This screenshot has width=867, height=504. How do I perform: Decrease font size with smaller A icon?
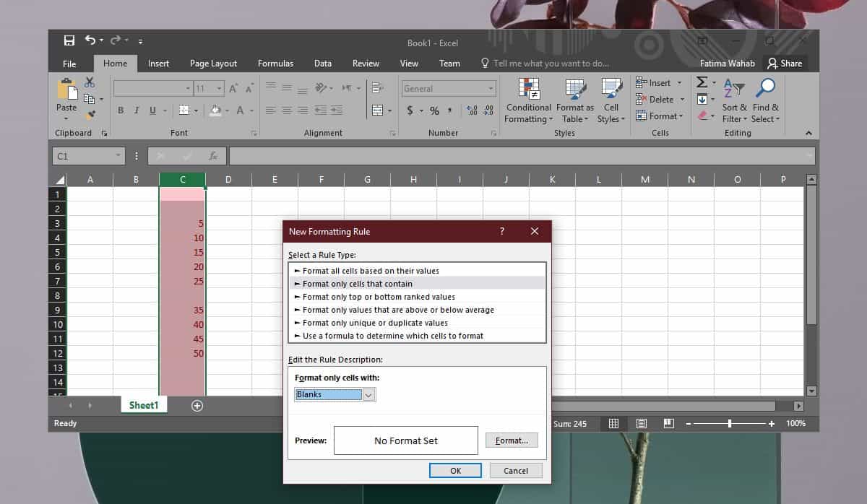pyautogui.click(x=250, y=88)
